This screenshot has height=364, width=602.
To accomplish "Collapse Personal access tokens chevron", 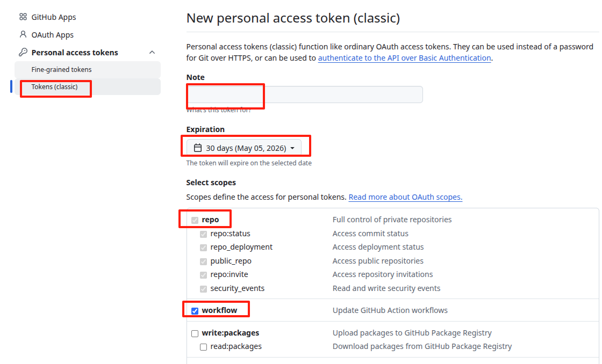I will (152, 53).
